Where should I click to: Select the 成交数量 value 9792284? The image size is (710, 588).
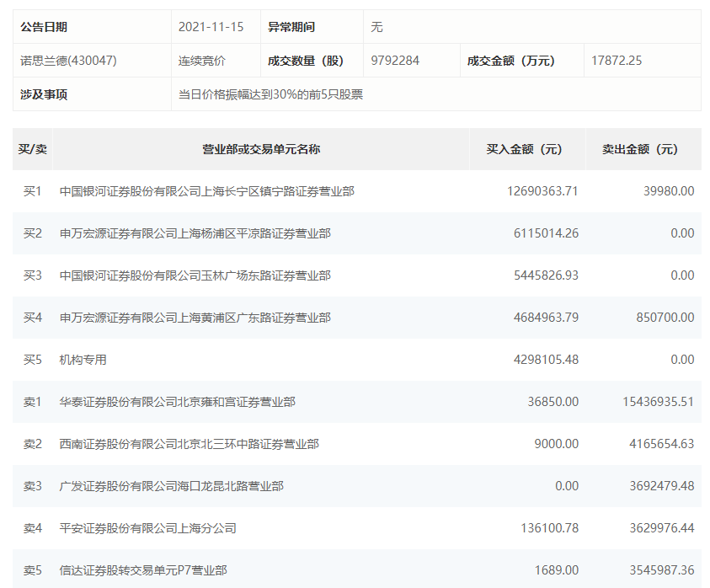[395, 61]
